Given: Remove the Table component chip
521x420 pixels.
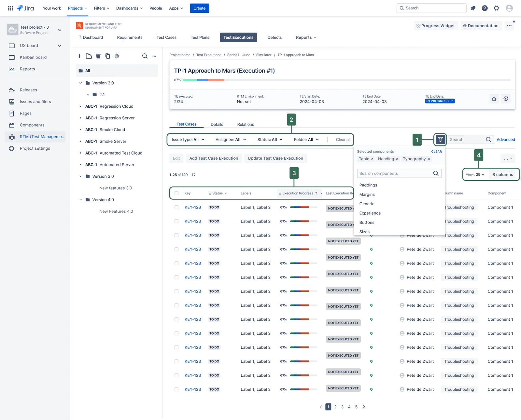Looking at the screenshot, I should pos(372,159).
